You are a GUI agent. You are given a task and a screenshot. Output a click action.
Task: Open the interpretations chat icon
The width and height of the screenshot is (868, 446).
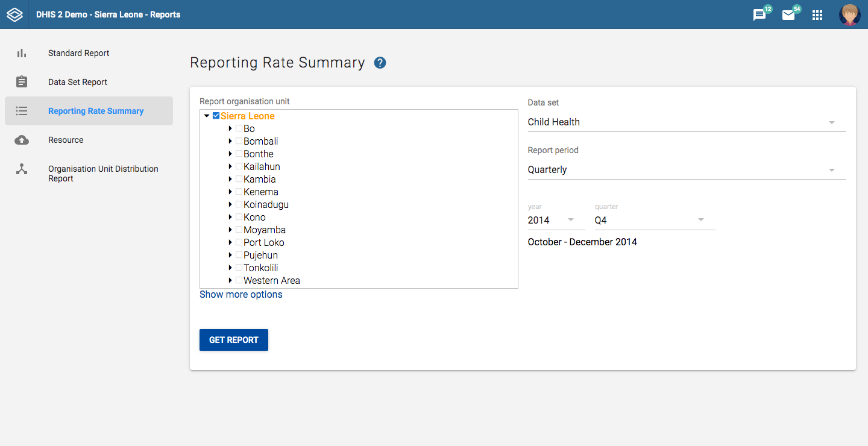click(x=759, y=15)
